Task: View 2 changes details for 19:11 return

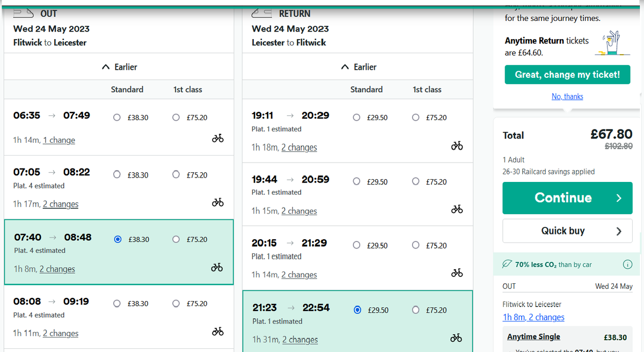Action: 299,147
